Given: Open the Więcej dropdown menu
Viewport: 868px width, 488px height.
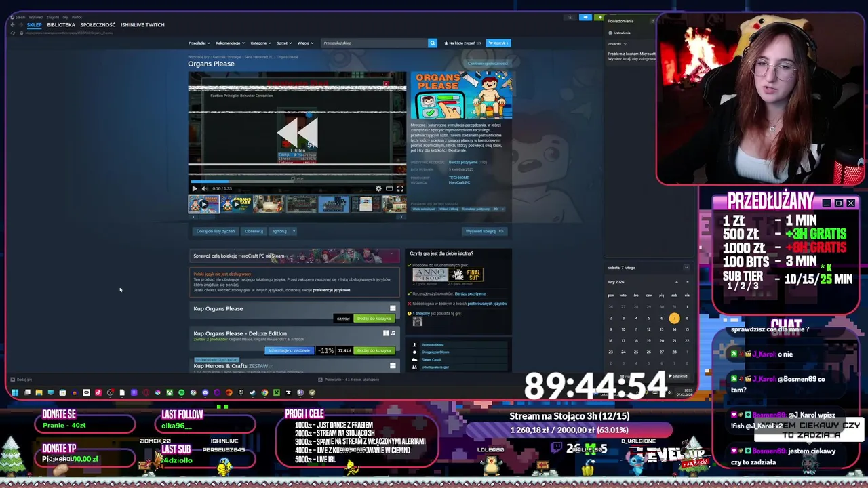Looking at the screenshot, I should 304,43.
